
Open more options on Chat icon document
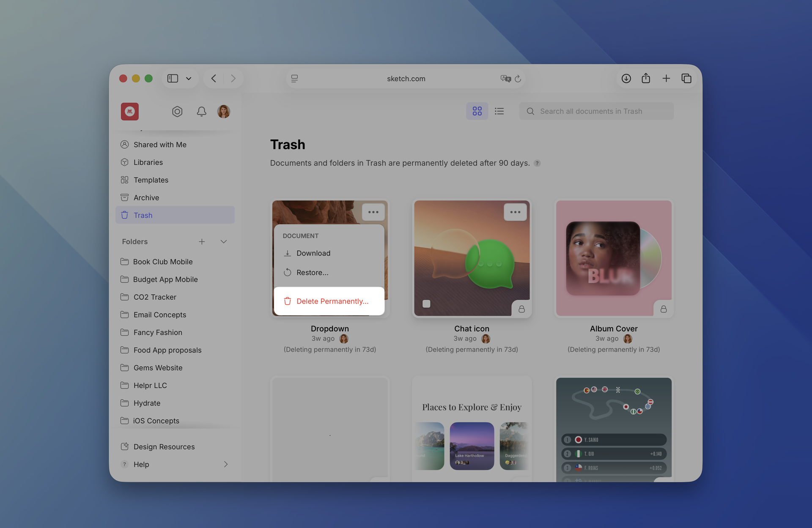[x=515, y=212]
